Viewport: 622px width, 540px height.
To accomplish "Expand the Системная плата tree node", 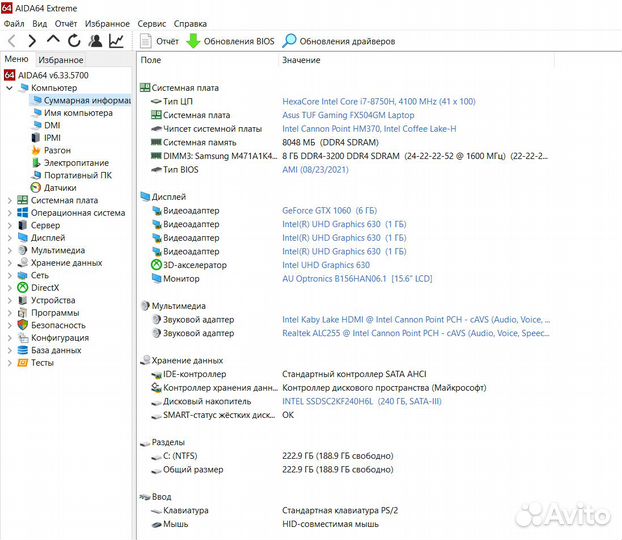I will [x=10, y=200].
